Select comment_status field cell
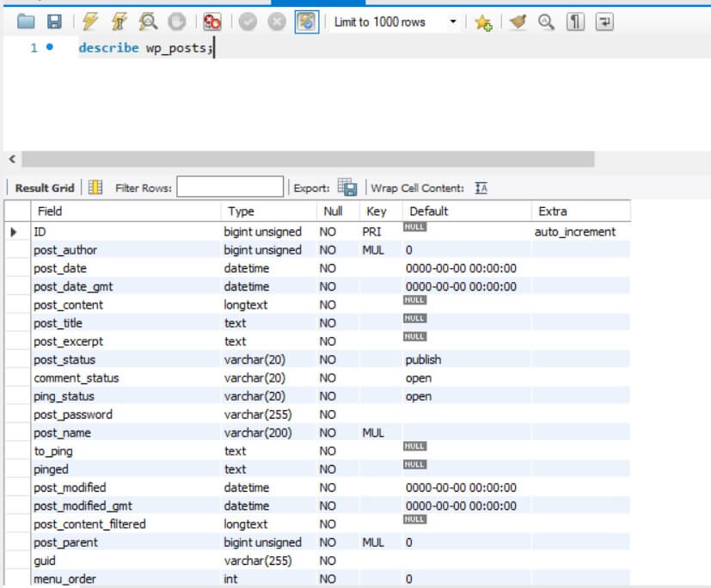Viewport: 711px width, 588px height. 126,377
